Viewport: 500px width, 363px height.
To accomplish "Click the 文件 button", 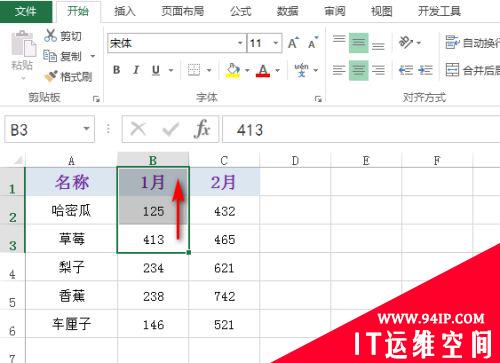I will pyautogui.click(x=26, y=11).
